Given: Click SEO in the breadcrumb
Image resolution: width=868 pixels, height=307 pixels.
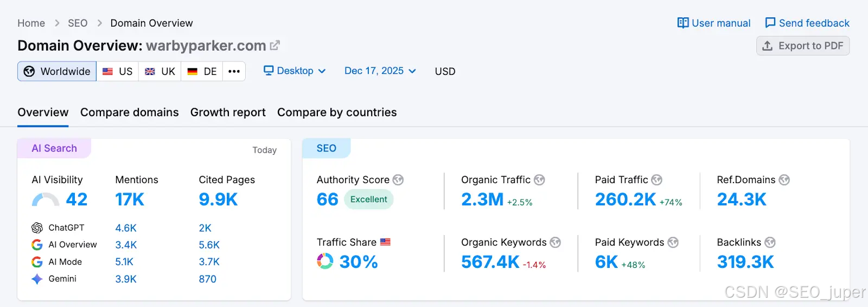Looking at the screenshot, I should coord(78,23).
